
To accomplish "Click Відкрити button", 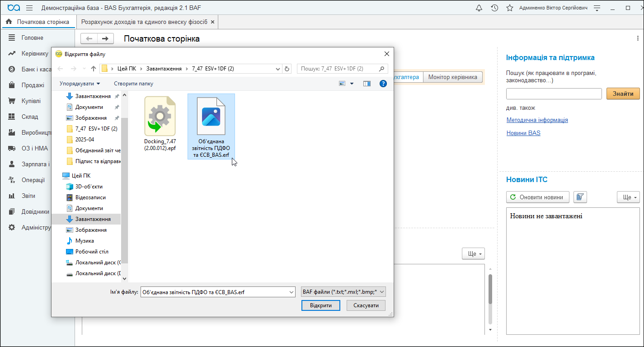I will [320, 306].
